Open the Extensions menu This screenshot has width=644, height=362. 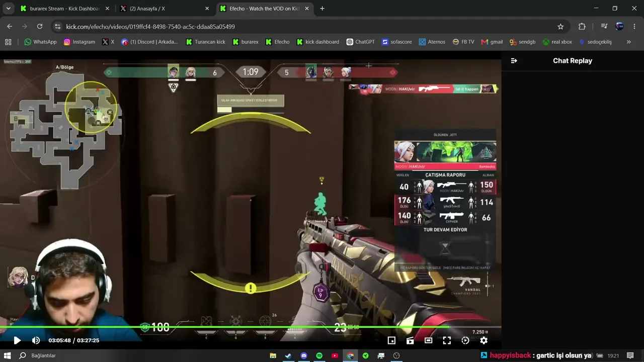pos(582,27)
